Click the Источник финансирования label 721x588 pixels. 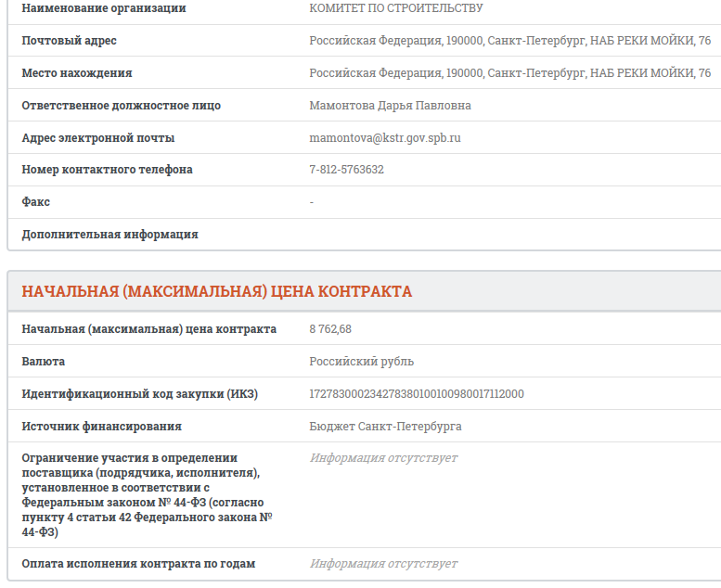point(102,427)
